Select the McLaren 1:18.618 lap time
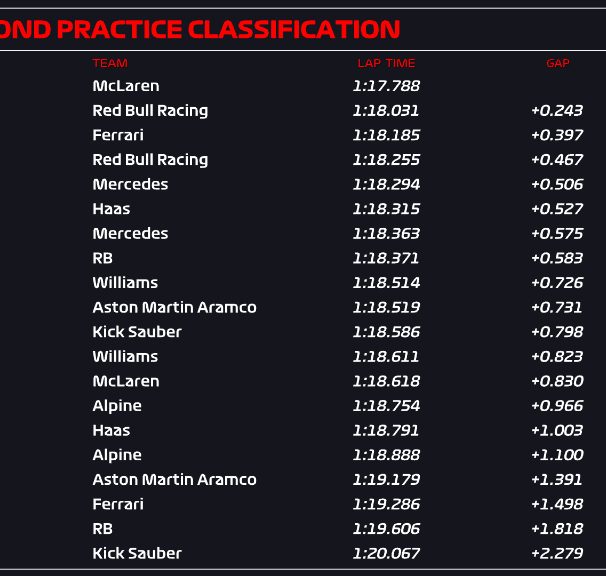Image resolution: width=606 pixels, height=576 pixels. pos(386,381)
